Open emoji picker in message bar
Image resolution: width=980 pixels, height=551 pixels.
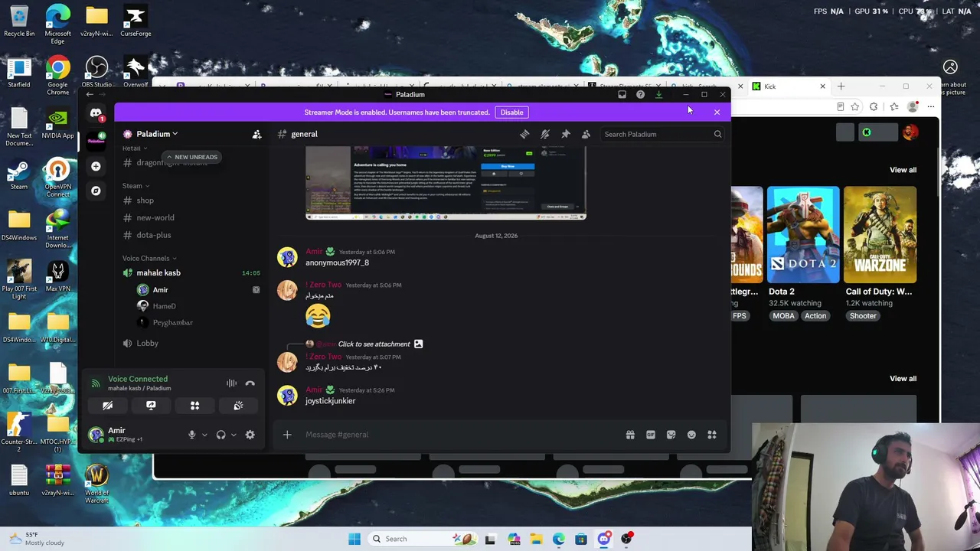(x=691, y=435)
